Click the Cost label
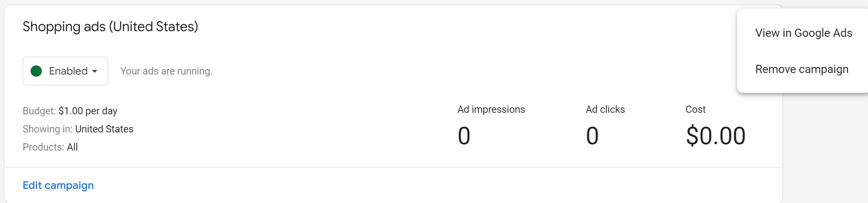The height and width of the screenshot is (203, 868). point(695,109)
